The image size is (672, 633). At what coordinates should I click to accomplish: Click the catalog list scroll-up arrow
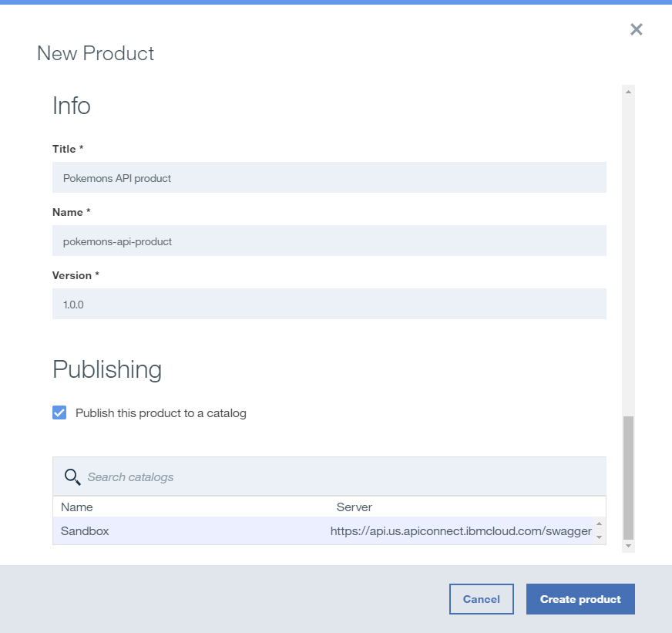(x=599, y=524)
